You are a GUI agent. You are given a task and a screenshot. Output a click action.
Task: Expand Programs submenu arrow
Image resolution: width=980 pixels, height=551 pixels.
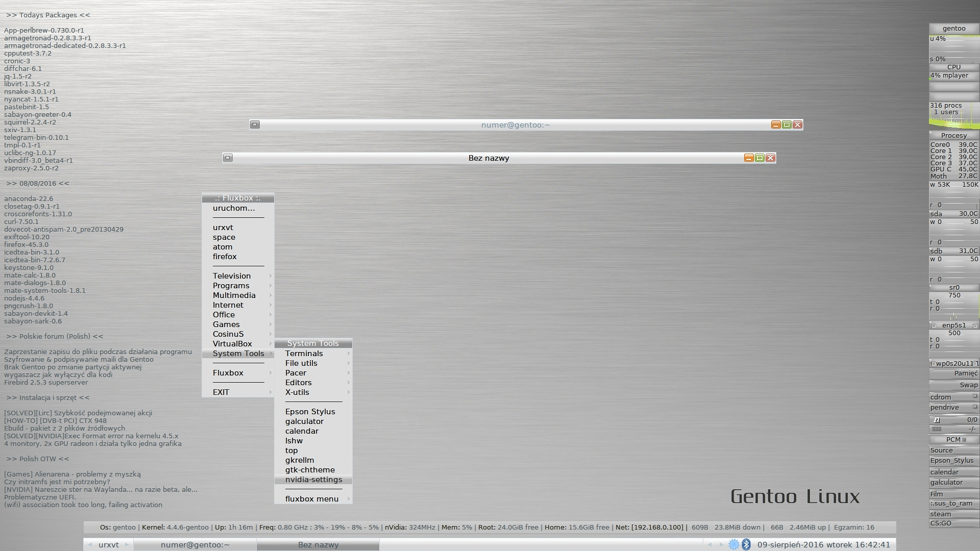click(270, 285)
